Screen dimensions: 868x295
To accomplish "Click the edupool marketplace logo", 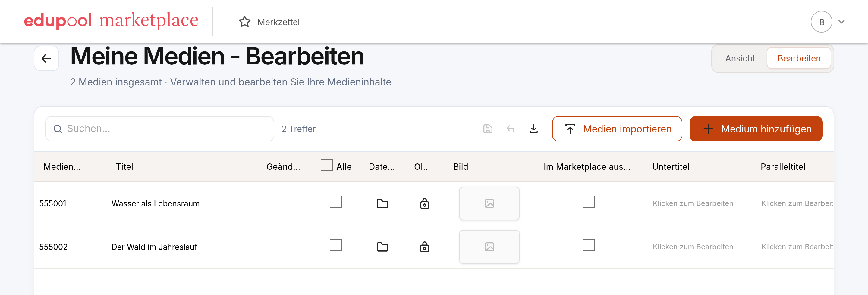I will pos(111,20).
